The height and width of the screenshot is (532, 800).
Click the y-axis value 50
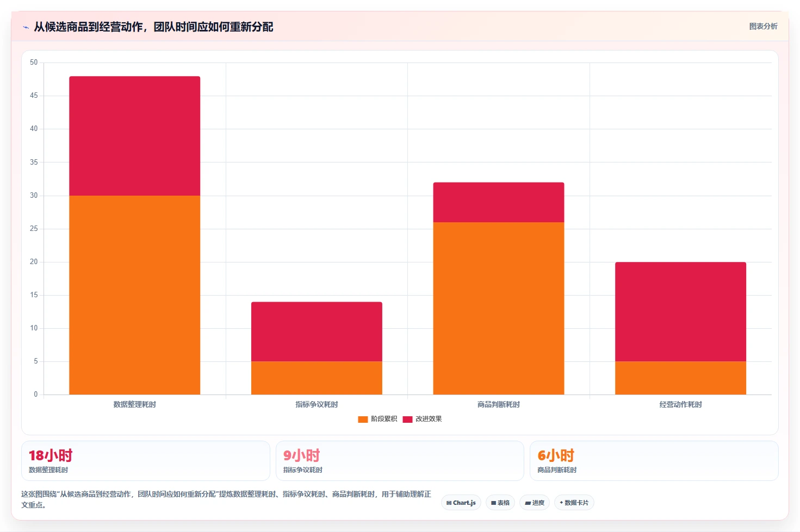[34, 62]
